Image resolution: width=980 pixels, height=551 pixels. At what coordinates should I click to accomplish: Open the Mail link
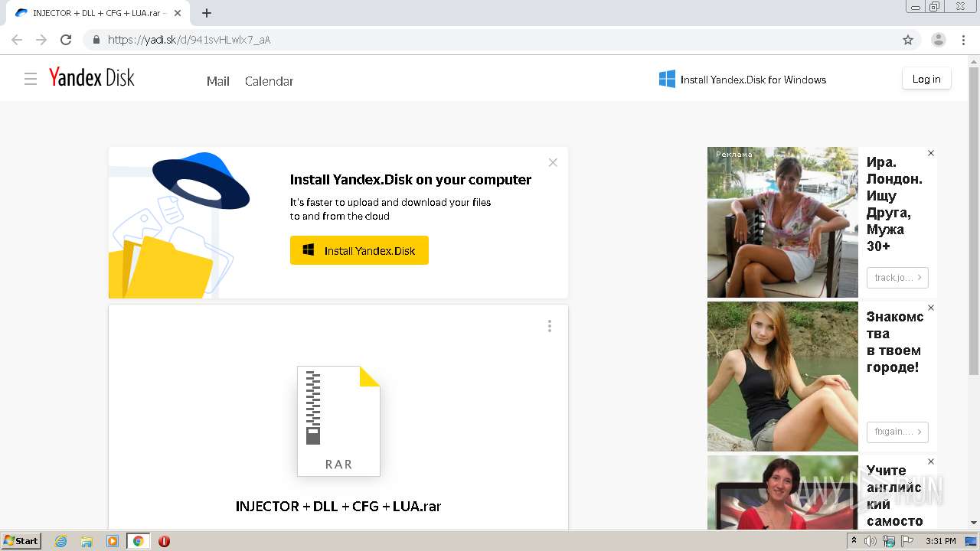(218, 81)
